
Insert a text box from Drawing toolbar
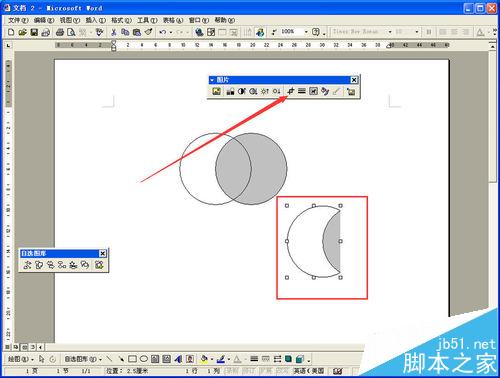pos(155,359)
